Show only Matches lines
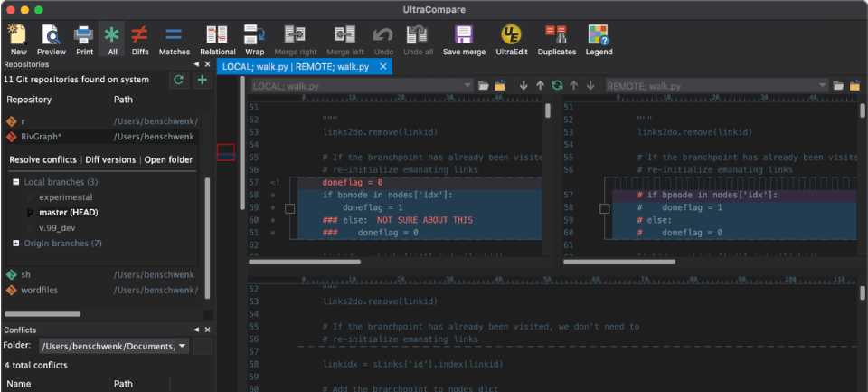 click(x=175, y=40)
